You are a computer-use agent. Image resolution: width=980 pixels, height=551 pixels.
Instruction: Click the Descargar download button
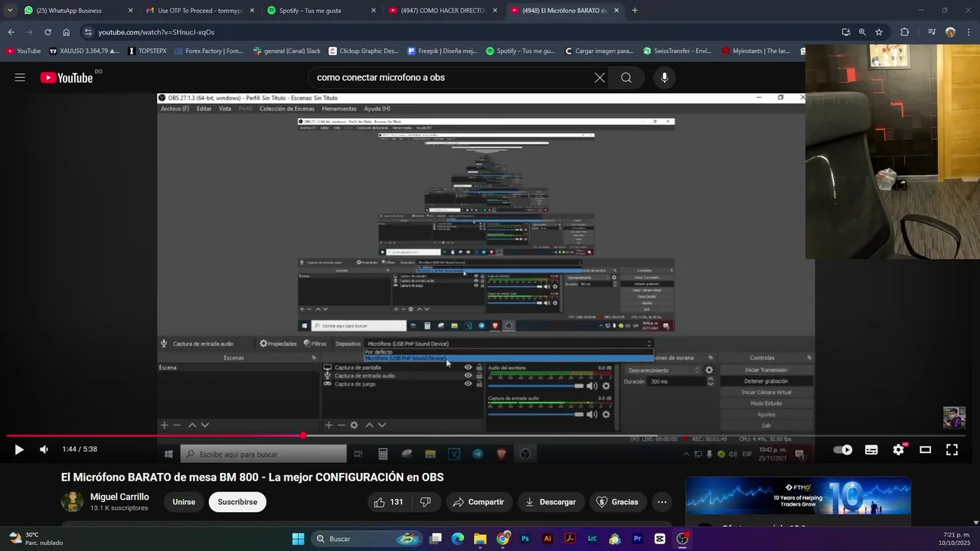pos(550,502)
